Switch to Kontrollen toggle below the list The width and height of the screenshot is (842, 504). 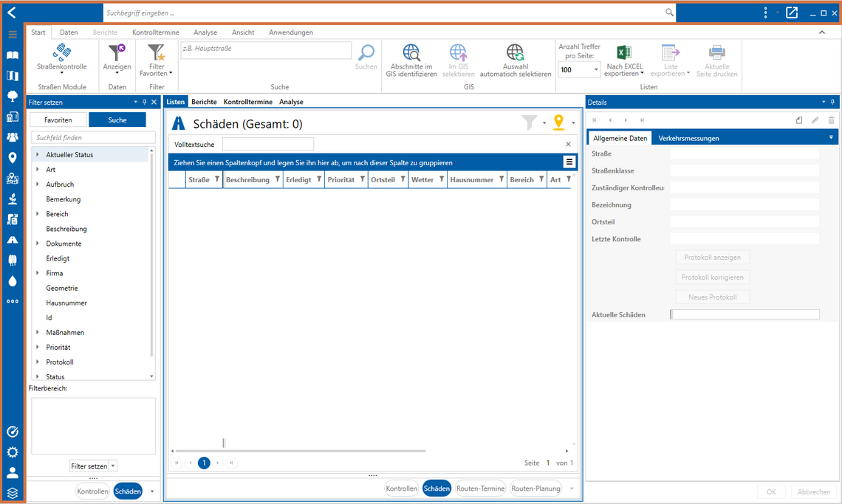point(401,489)
